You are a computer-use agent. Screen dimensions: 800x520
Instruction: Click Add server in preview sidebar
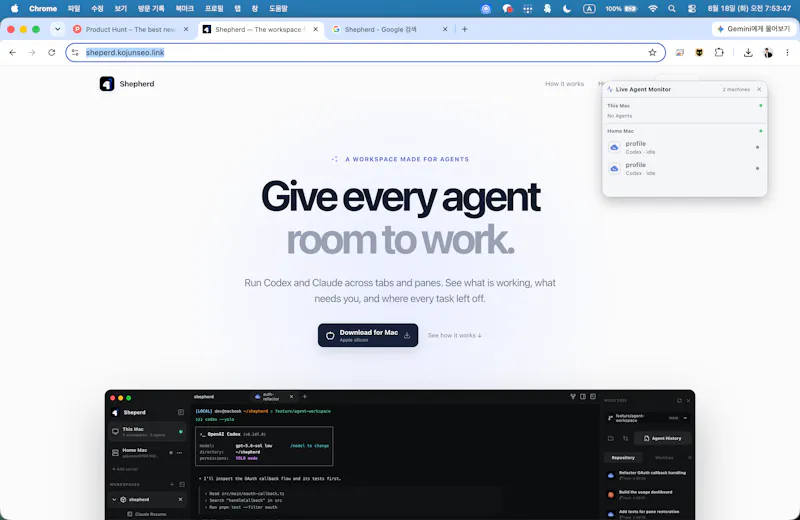[x=125, y=469]
